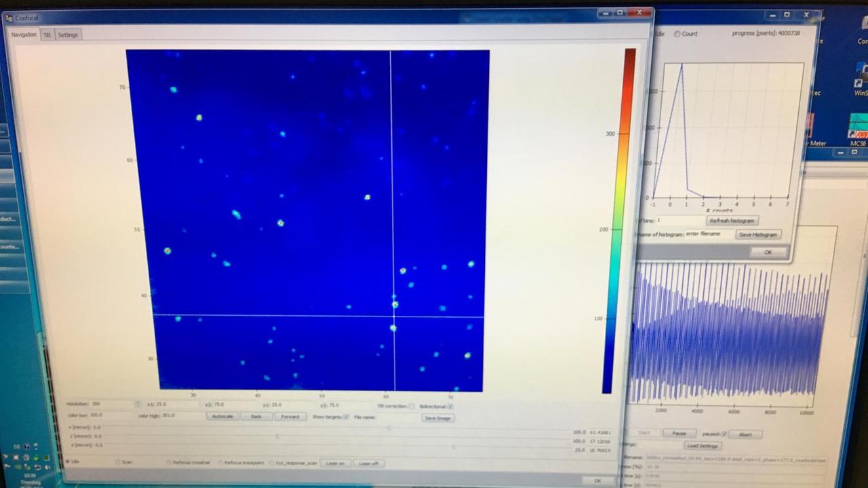Image resolution: width=868 pixels, height=488 pixels.
Task: Click the x2 input field
Action: [234, 405]
